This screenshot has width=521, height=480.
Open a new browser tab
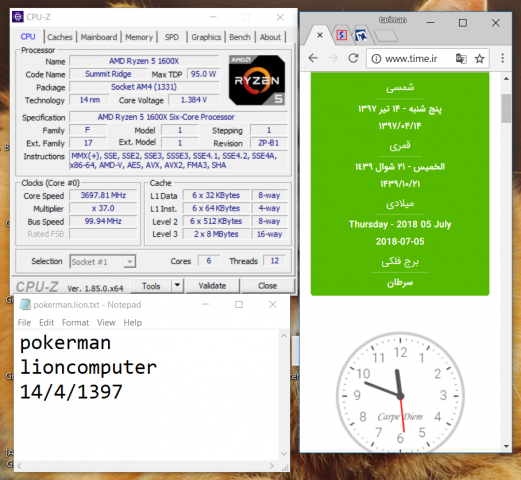pos(386,35)
